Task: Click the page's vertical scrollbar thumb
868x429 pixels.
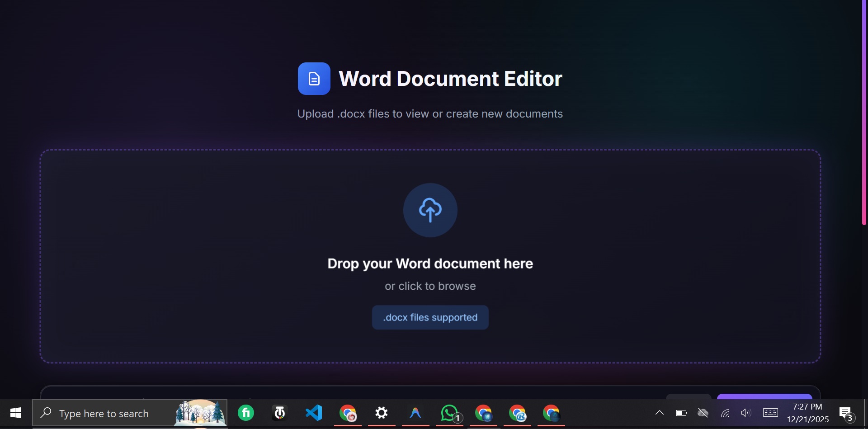Action: [864, 113]
